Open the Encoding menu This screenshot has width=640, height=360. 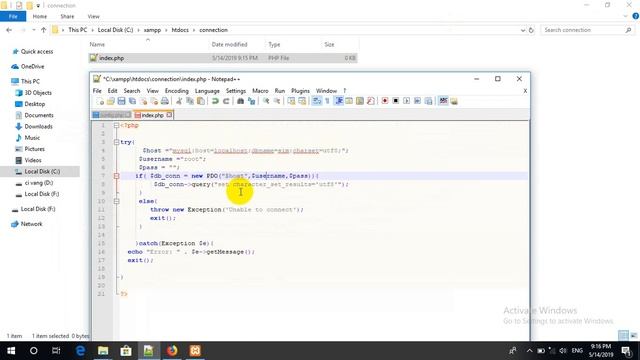click(x=177, y=91)
